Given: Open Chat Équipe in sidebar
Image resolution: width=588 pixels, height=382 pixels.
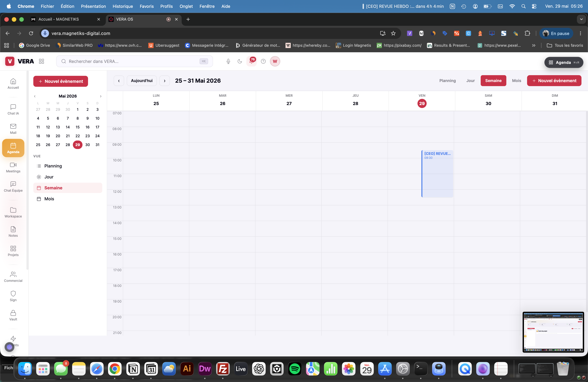Looking at the screenshot, I should point(13,187).
